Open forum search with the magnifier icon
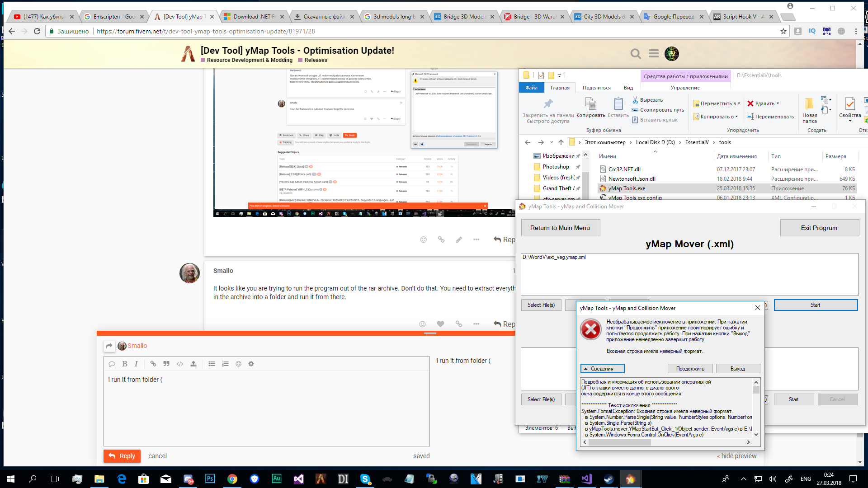This screenshot has width=868, height=488. pyautogui.click(x=636, y=54)
